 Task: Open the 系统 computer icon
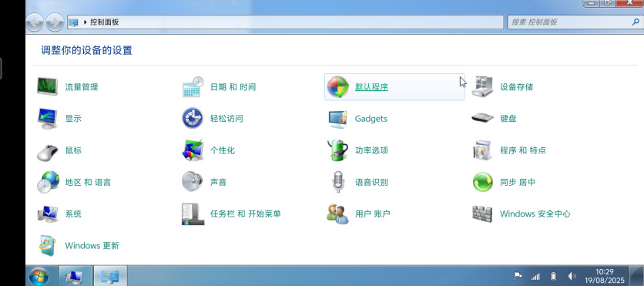pyautogui.click(x=47, y=214)
